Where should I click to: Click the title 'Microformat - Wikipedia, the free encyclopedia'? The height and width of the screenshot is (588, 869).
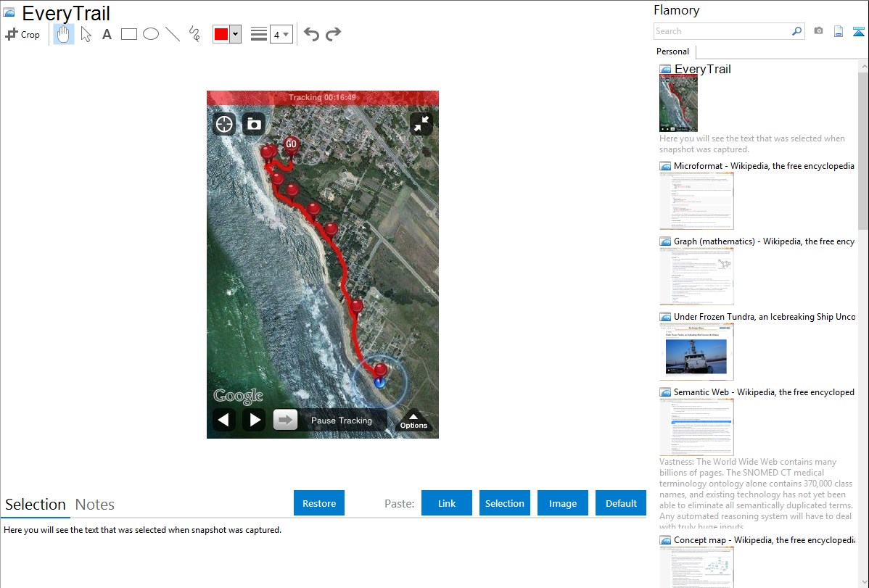[x=764, y=166]
